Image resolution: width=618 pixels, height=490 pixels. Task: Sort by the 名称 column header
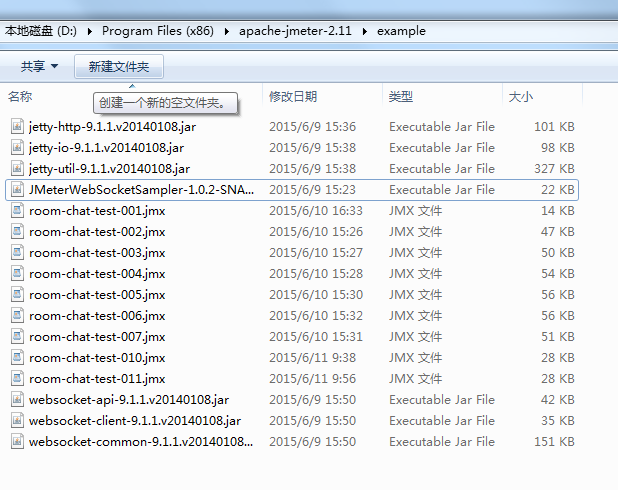[x=20, y=97]
